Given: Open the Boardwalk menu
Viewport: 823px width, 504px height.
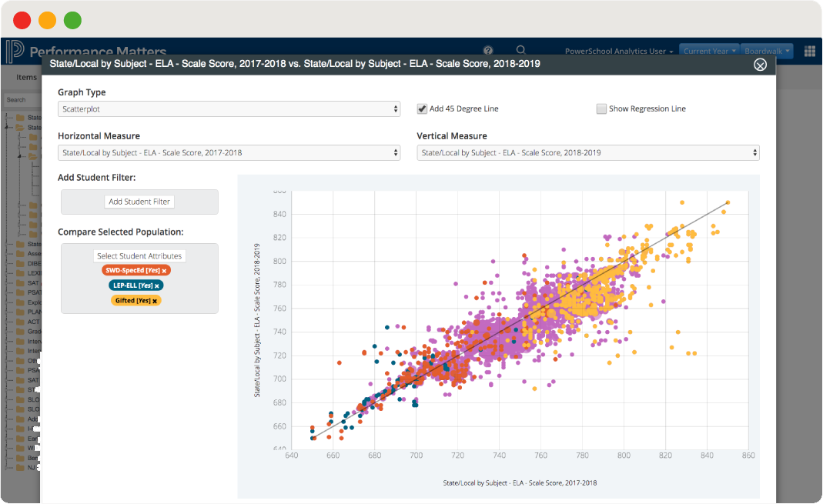Looking at the screenshot, I should (x=766, y=49).
